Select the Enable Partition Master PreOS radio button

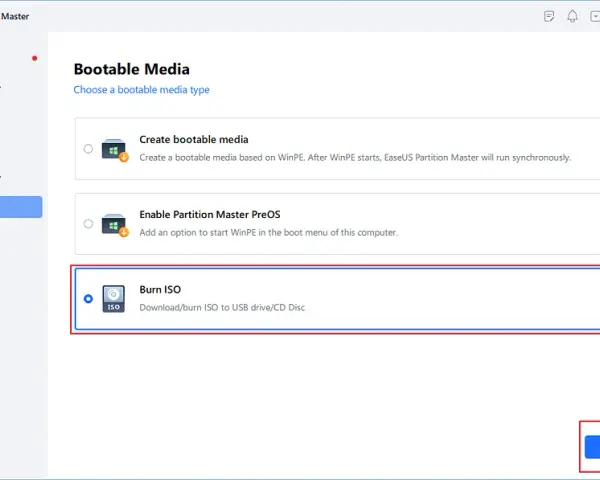click(88, 224)
